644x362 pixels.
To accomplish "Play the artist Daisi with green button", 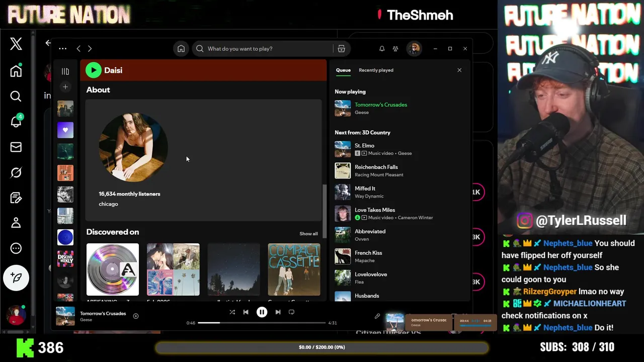I will point(94,70).
